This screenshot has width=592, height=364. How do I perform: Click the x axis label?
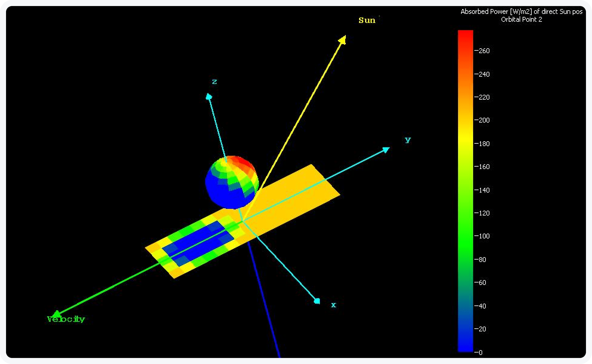pyautogui.click(x=333, y=305)
